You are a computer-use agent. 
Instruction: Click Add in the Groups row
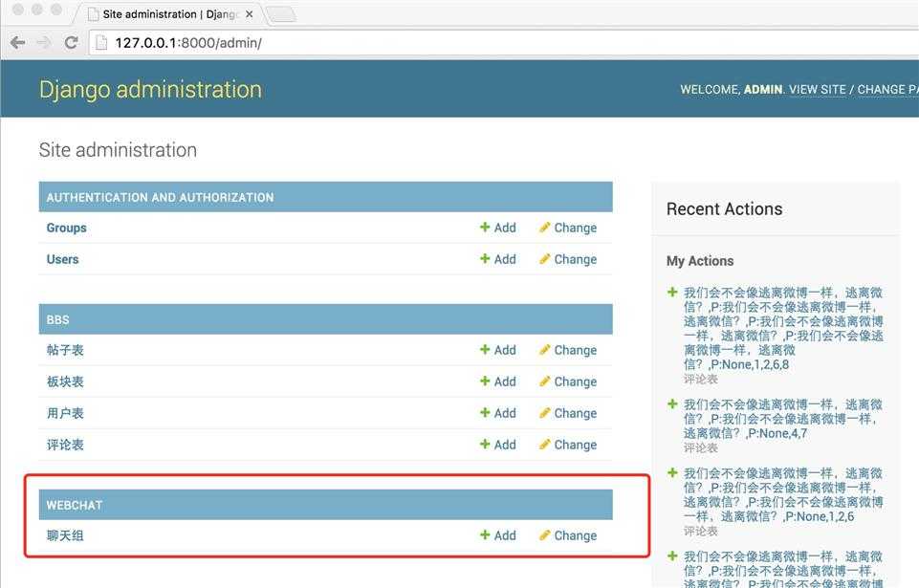coord(505,228)
